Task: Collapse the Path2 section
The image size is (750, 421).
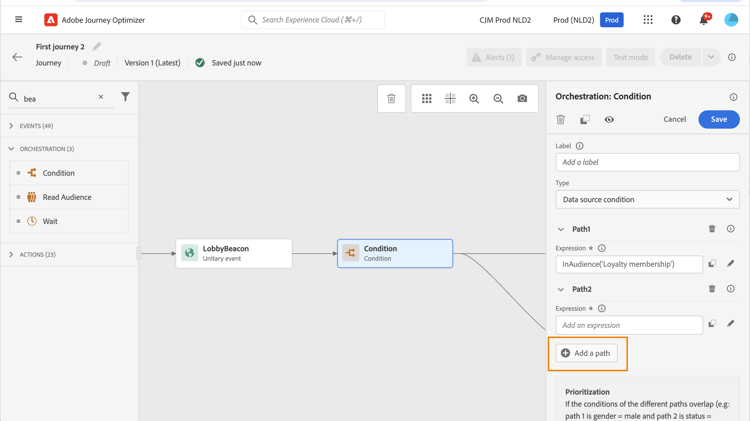Action: 561,289
